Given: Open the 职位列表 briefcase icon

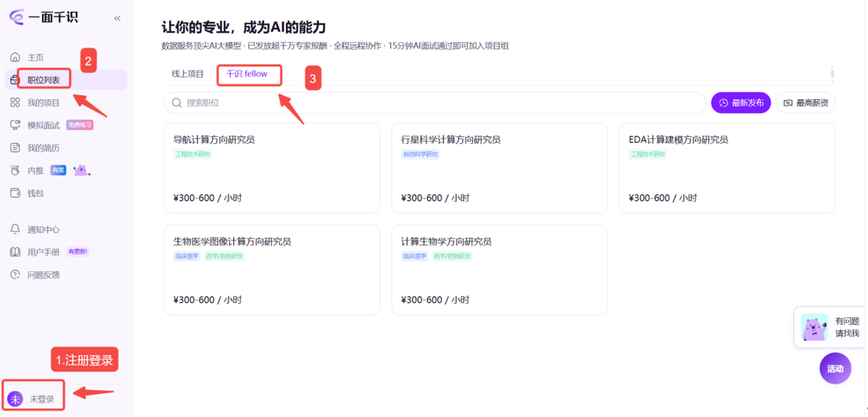Looking at the screenshot, I should 15,80.
